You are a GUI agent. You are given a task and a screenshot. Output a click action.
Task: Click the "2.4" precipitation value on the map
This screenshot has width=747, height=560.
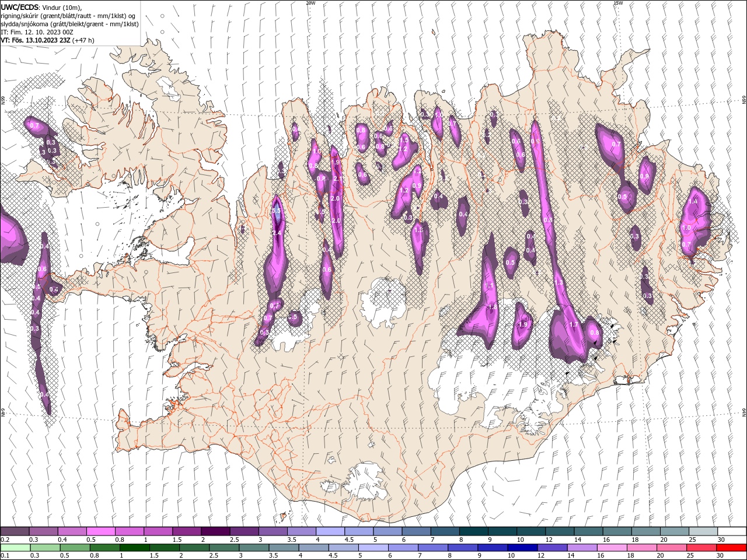tap(277, 233)
